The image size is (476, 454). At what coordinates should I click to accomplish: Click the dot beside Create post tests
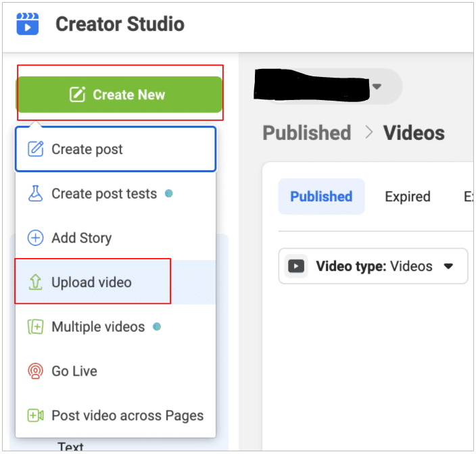pos(169,193)
